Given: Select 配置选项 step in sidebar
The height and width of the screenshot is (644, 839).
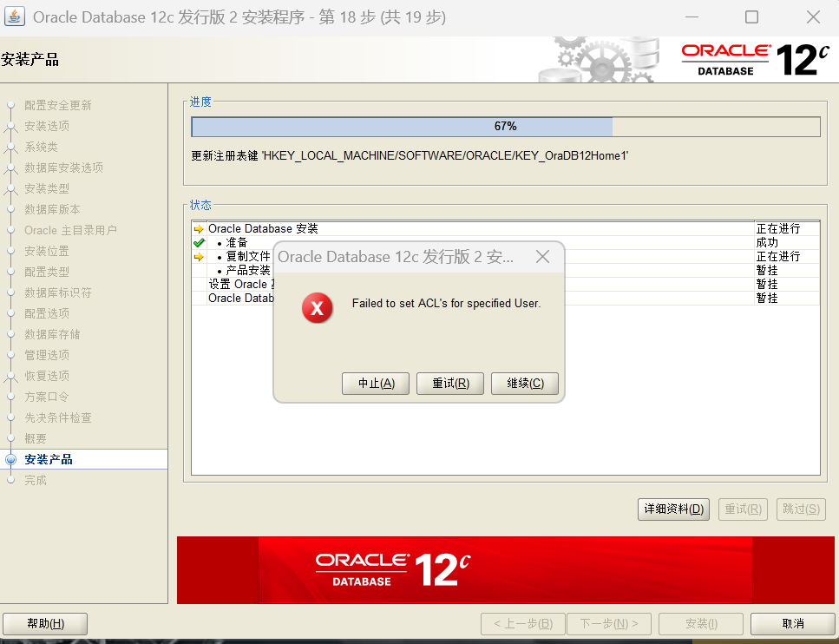Looking at the screenshot, I should coord(47,313).
